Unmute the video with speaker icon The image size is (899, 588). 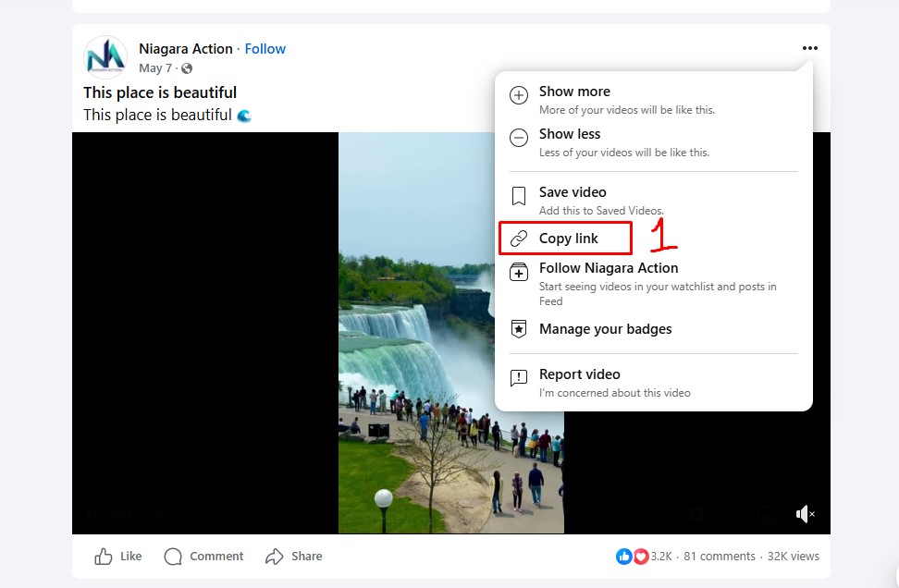coord(805,514)
